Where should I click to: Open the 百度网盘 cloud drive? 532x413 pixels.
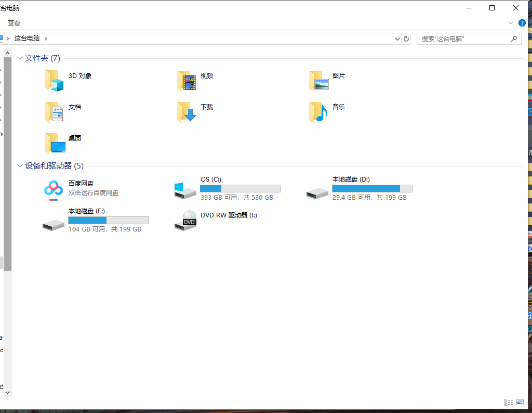54,189
